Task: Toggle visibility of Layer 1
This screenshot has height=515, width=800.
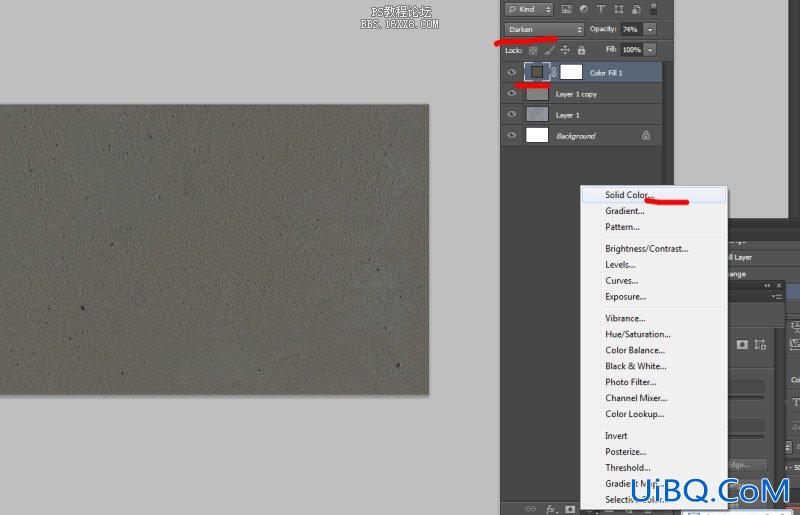Action: 512,114
